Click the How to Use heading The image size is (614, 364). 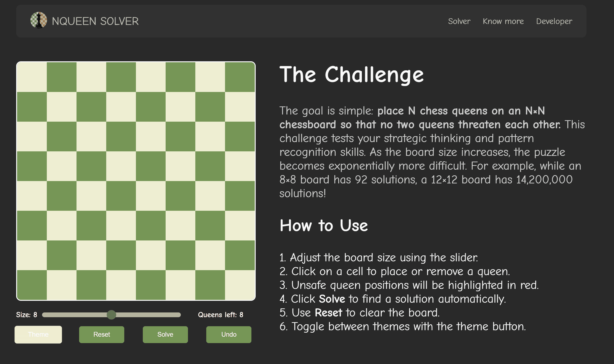[324, 225]
